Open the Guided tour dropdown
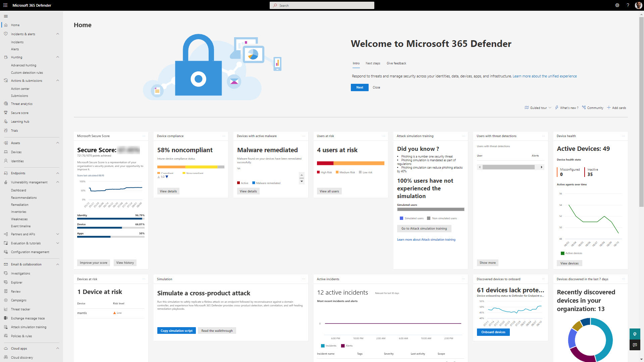 [x=538, y=108]
